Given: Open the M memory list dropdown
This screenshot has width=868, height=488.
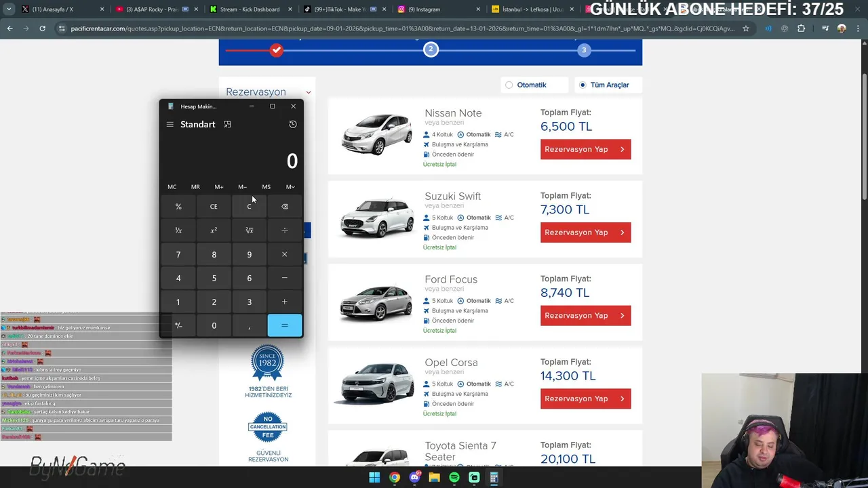Looking at the screenshot, I should click(x=290, y=187).
